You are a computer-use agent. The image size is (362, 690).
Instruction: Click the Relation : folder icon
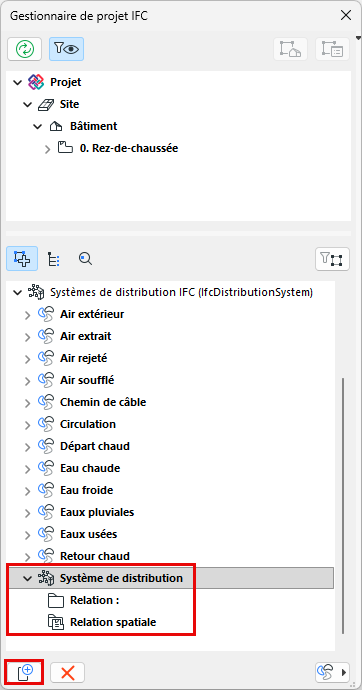[56, 600]
